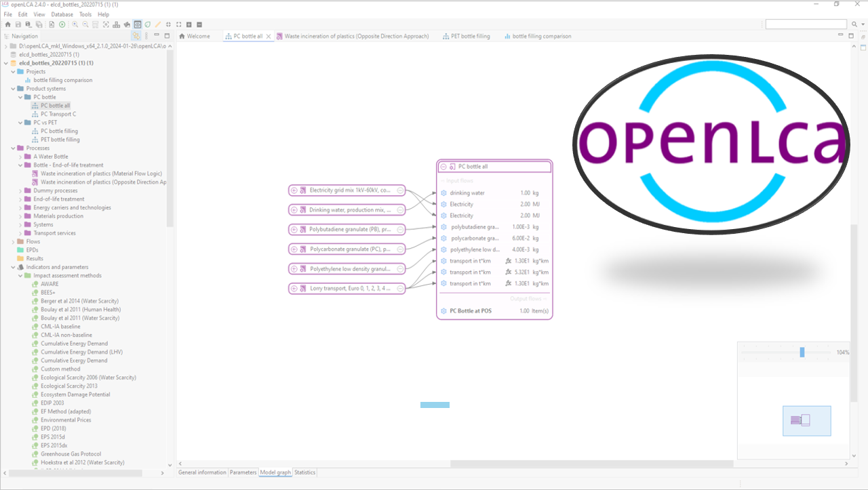Collapse outputs of Lorry transport node
The image size is (868, 490).
[x=401, y=288]
